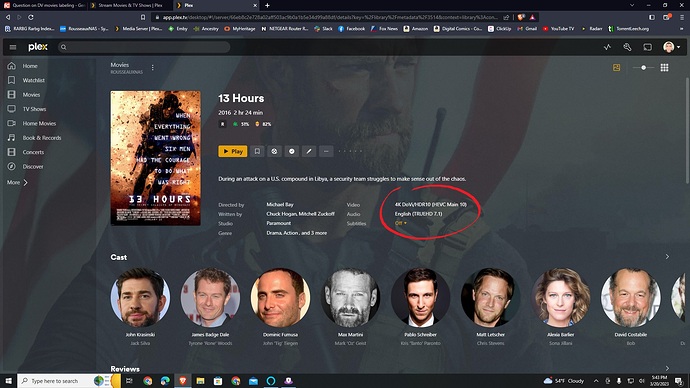Image resolution: width=690 pixels, height=388 pixels.
Task: Open Plex settings wrench icon
Action: (627, 47)
